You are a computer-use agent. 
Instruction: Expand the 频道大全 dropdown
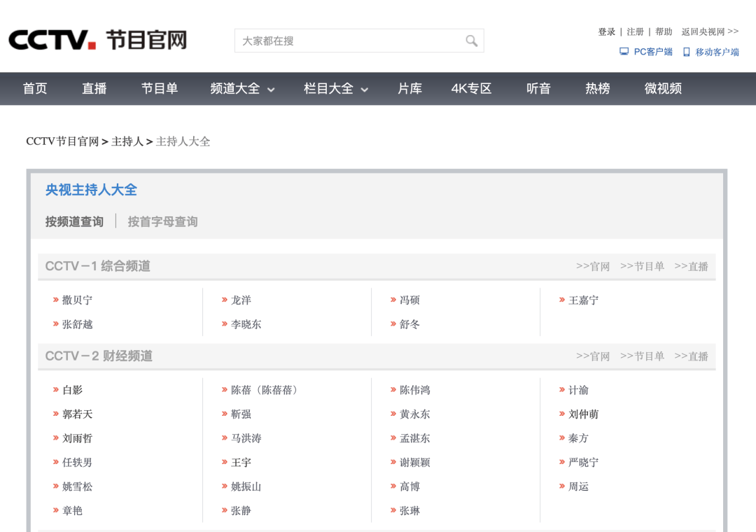(x=242, y=88)
